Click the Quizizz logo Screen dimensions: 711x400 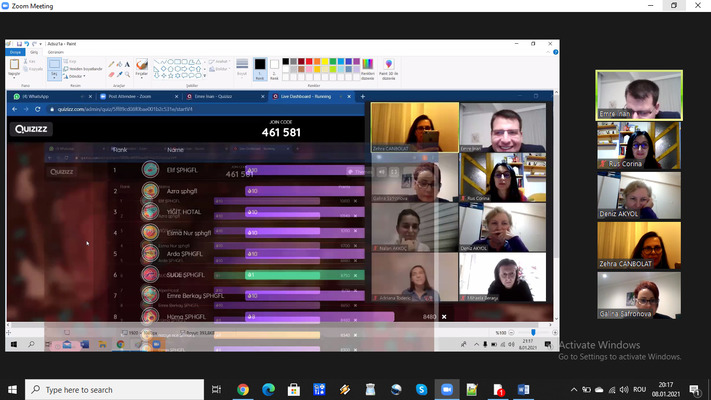(31, 129)
